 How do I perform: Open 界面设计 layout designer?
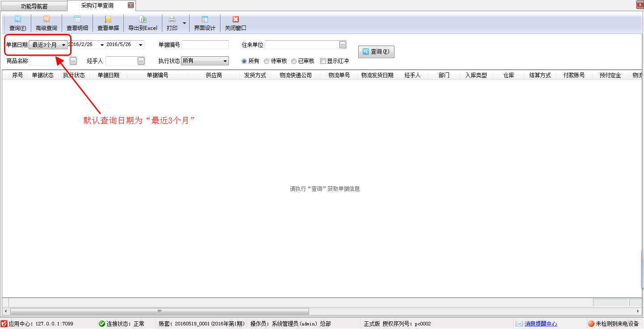205,20
